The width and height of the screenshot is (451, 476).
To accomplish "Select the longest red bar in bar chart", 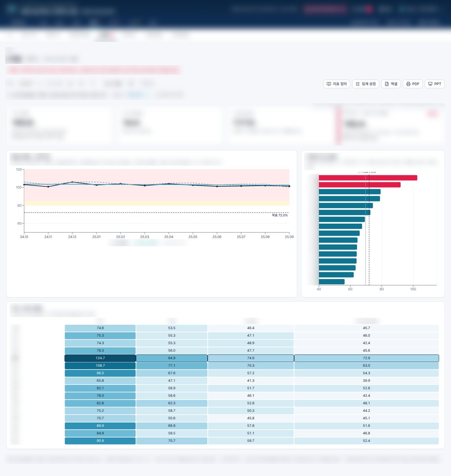I will click(x=368, y=178).
